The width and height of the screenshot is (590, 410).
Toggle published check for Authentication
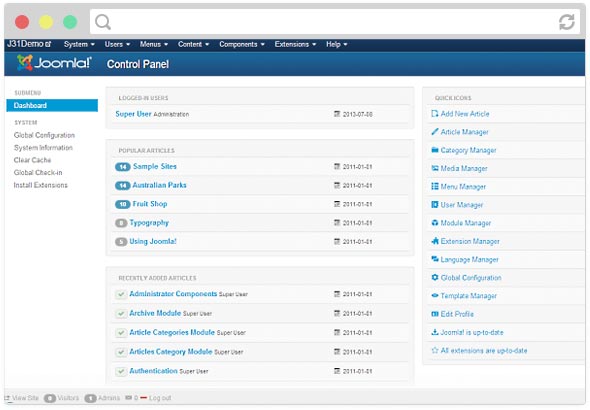coord(121,371)
